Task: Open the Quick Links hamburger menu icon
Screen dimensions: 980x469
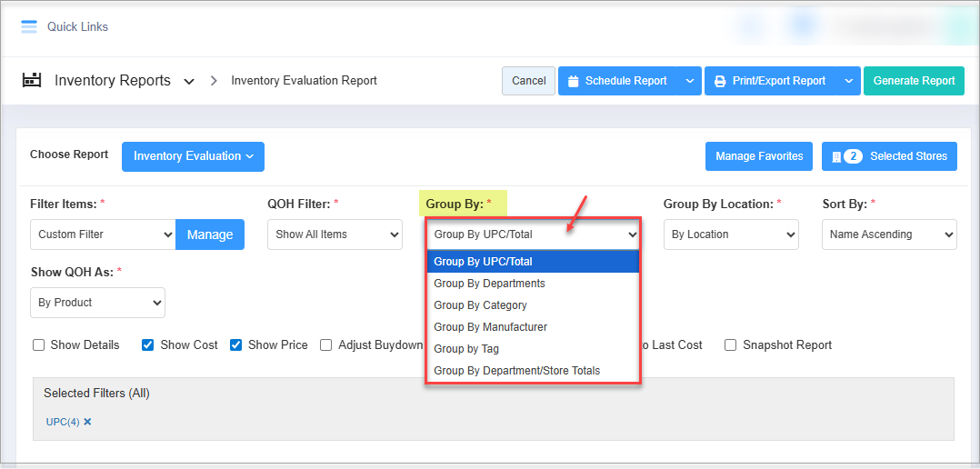Action: 29,26
